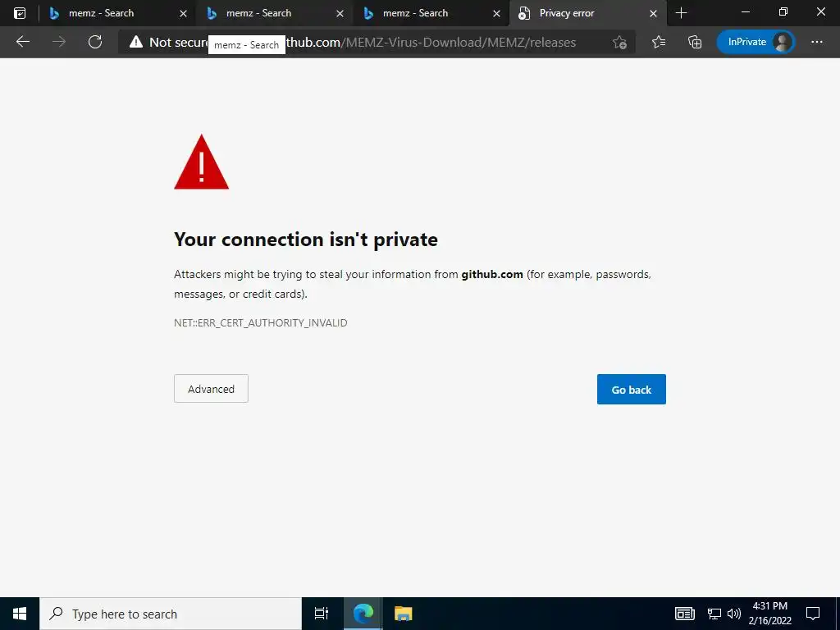Click the heading Your connection isn't private
The height and width of the screenshot is (630, 840).
pos(306,240)
